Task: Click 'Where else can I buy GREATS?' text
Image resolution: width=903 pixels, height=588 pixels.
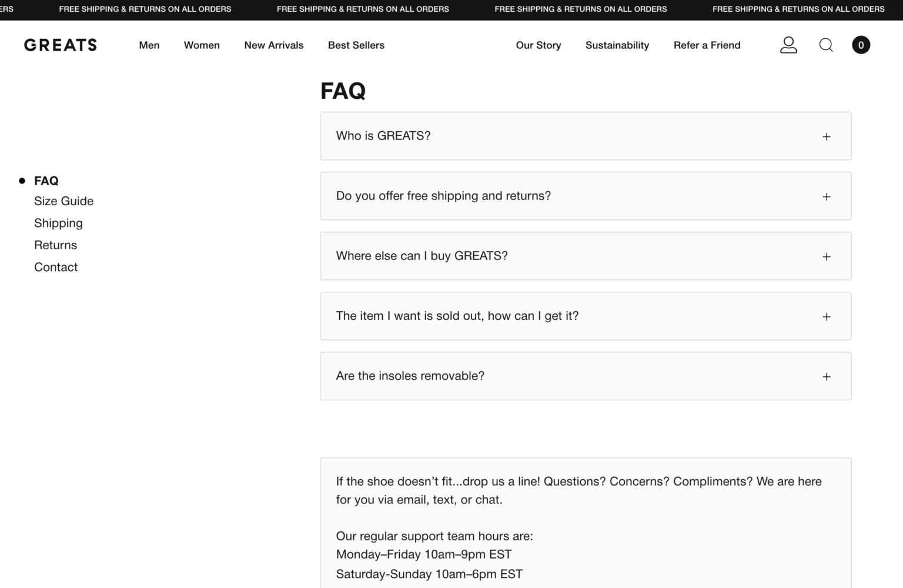Action: pyautogui.click(x=422, y=256)
